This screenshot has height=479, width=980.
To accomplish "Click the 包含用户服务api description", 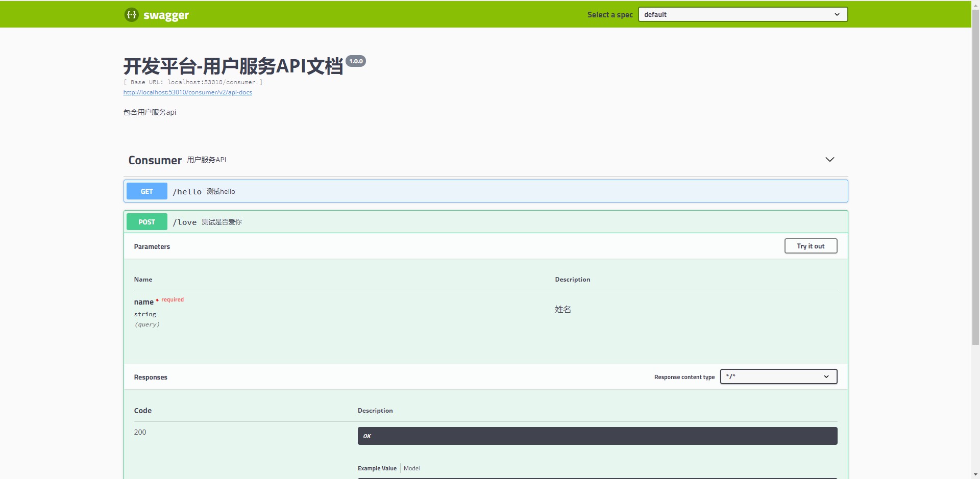I will (150, 112).
